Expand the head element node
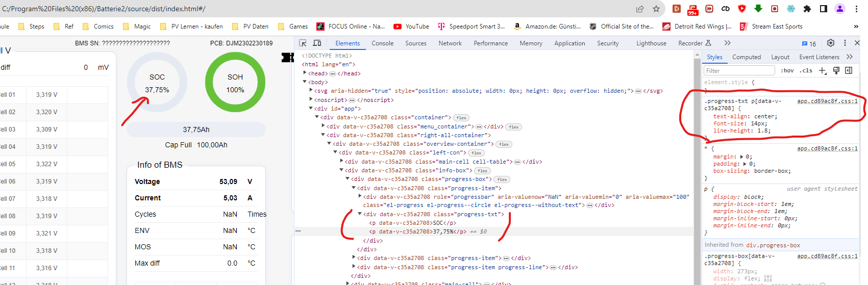 305,73
